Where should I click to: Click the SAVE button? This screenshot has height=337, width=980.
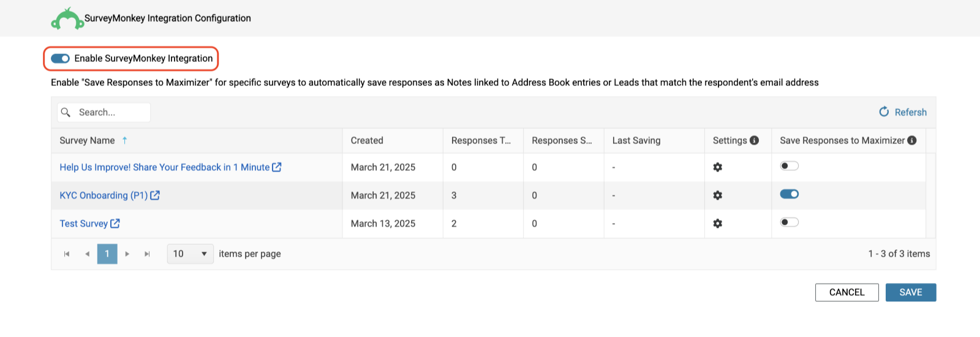coord(911,292)
